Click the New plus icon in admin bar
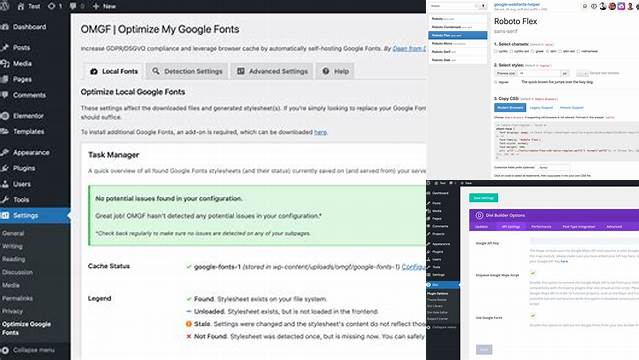Viewport: 639px width, 360px height. 96,6
